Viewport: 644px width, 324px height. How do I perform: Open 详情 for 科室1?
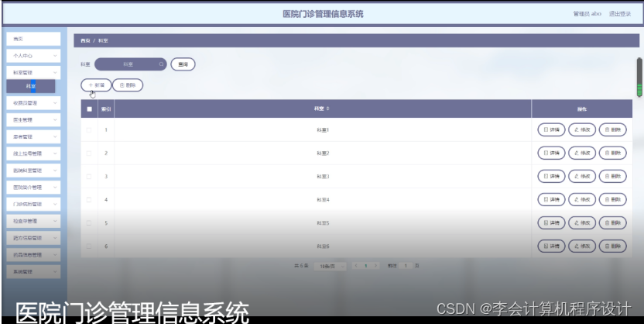pos(552,129)
